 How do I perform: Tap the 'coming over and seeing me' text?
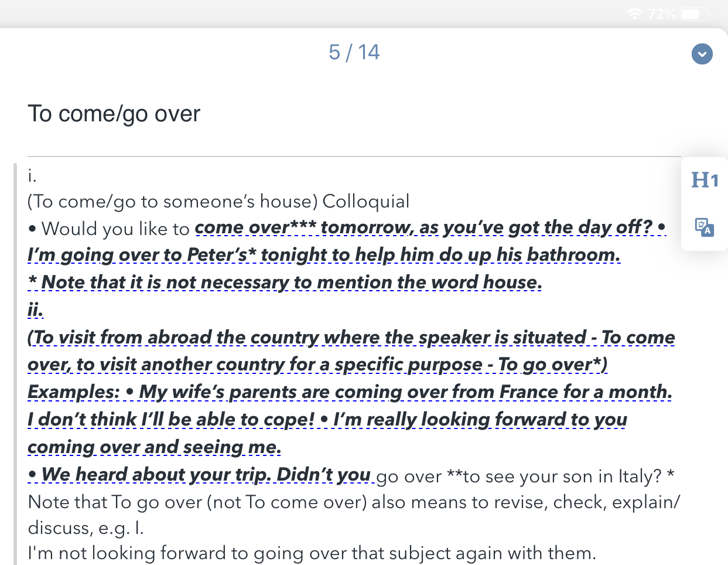(155, 447)
